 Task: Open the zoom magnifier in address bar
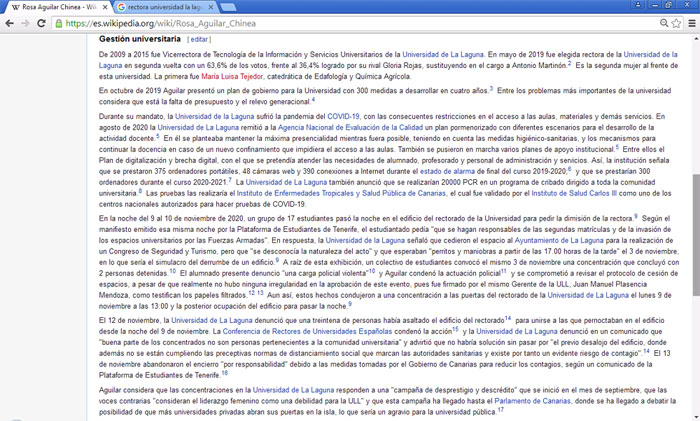click(664, 23)
